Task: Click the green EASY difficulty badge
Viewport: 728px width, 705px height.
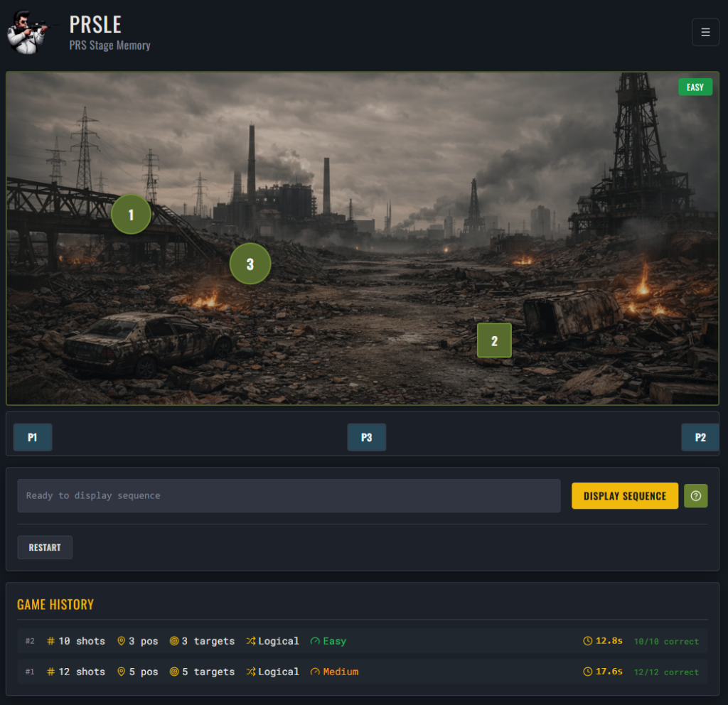Action: tap(695, 87)
